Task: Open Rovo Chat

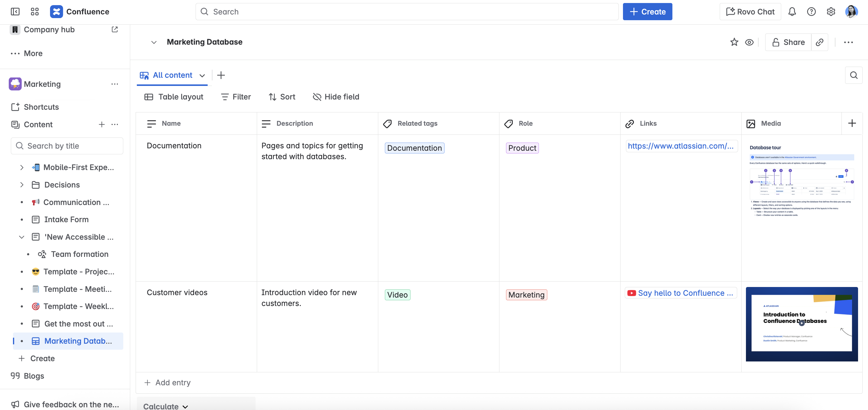Action: tap(750, 12)
